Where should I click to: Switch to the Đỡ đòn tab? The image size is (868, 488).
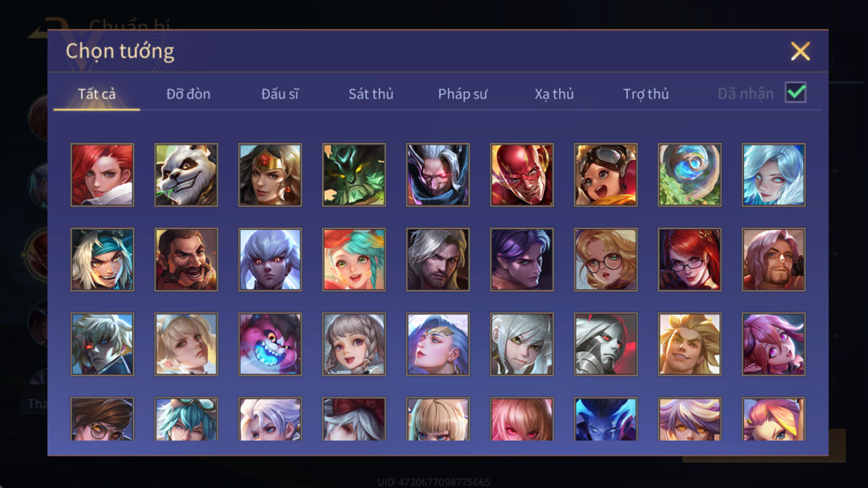tap(188, 94)
